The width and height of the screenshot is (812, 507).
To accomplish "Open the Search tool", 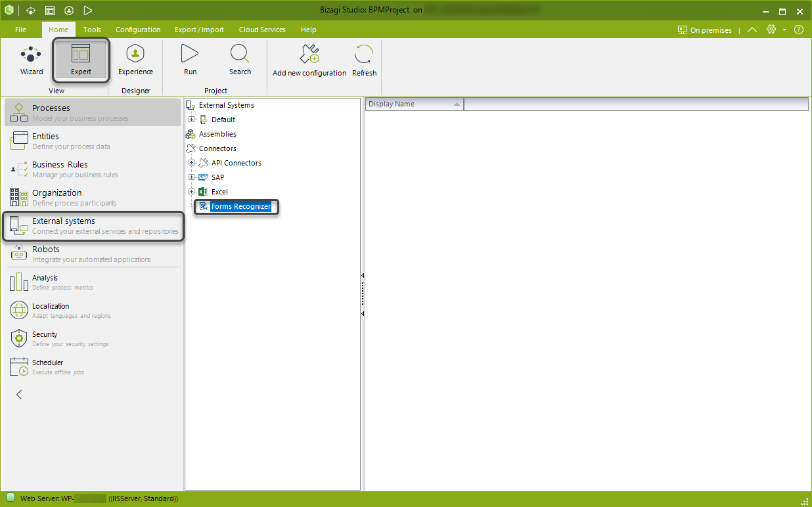I will point(240,60).
